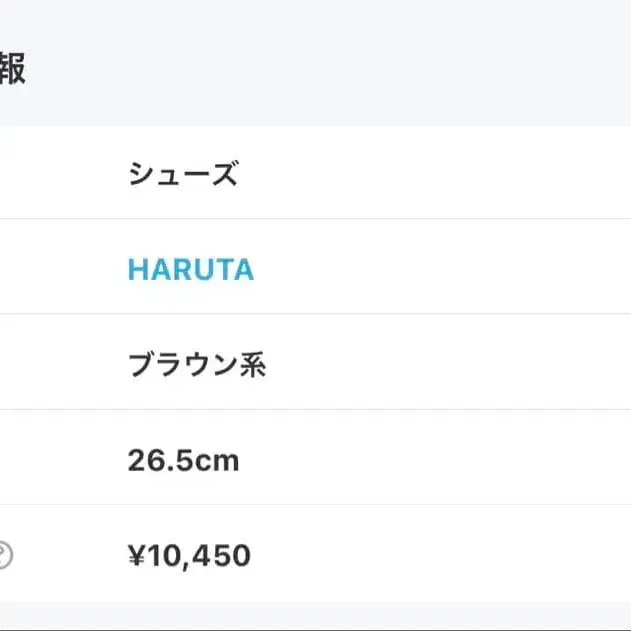631x631 pixels.
Task: Click the シューズ category value
Action: tap(182, 175)
